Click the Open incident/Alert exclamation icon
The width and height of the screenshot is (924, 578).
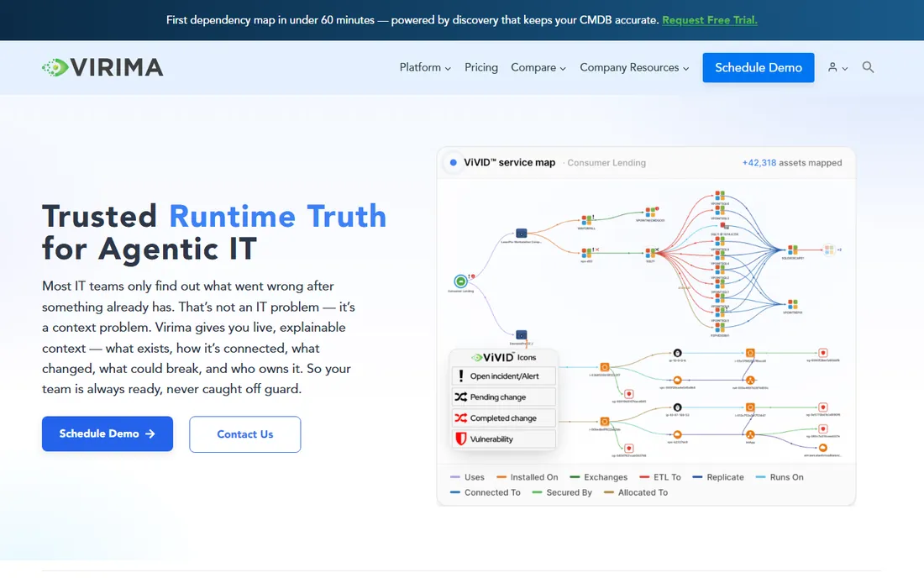click(x=461, y=376)
